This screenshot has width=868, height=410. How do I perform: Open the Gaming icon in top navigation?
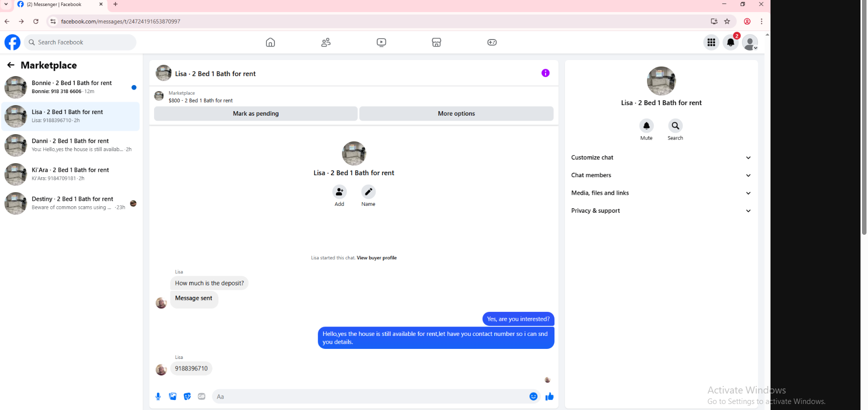coord(492,43)
